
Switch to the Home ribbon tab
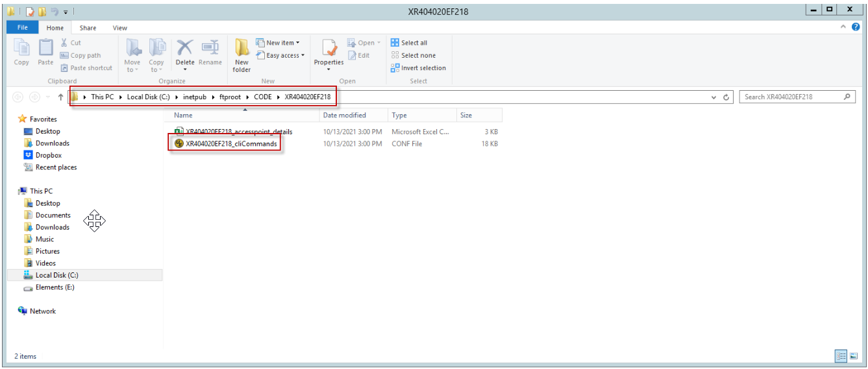(x=55, y=28)
